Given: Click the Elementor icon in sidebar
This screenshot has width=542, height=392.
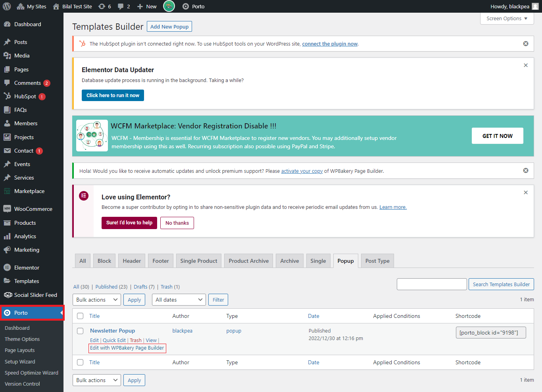Looking at the screenshot, I should (x=7, y=268).
